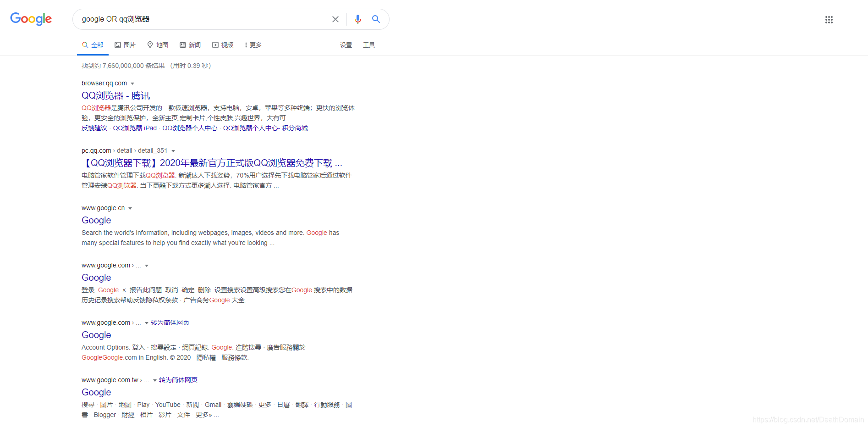Image resolution: width=868 pixels, height=428 pixels.
Task: Expand dropdown arrow next to www.google.cn
Action: click(x=130, y=208)
